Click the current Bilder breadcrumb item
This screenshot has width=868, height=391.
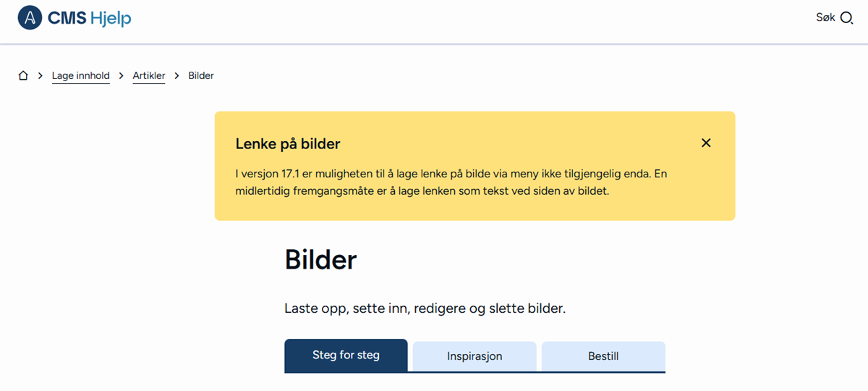[x=201, y=75]
